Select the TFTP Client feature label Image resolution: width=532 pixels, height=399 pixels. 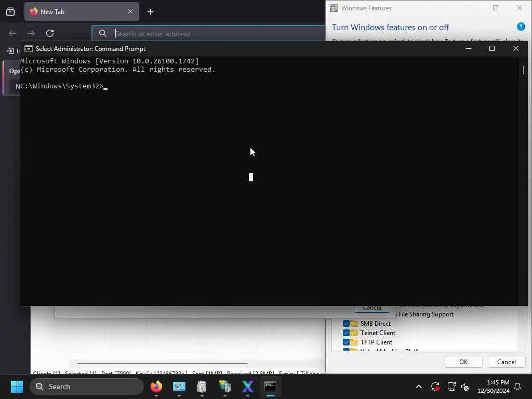point(376,342)
